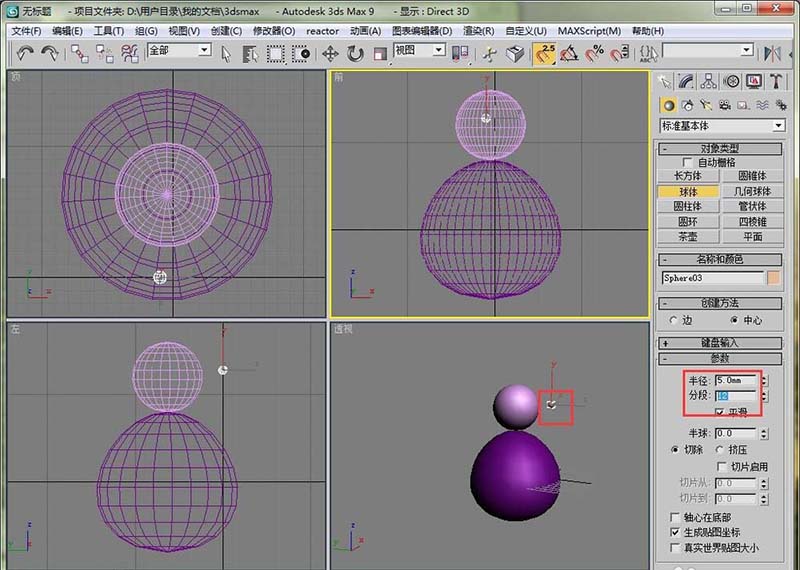Select the 中心 creation method radio

coord(734,320)
